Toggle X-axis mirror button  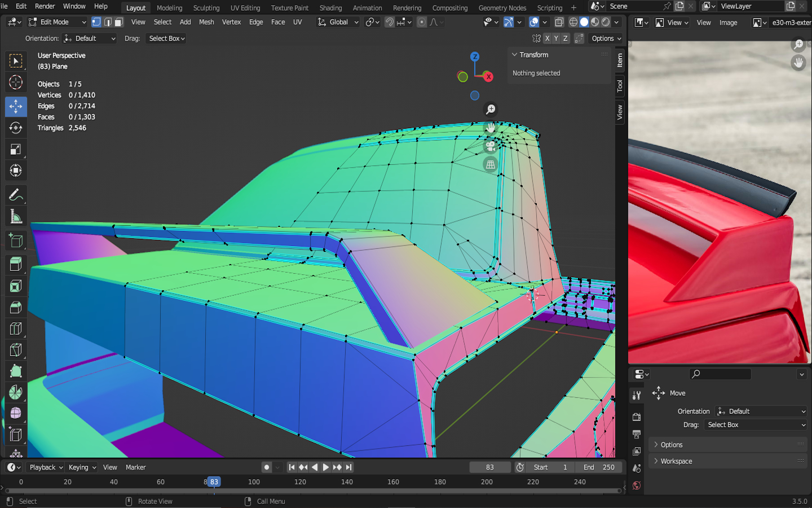pyautogui.click(x=547, y=38)
